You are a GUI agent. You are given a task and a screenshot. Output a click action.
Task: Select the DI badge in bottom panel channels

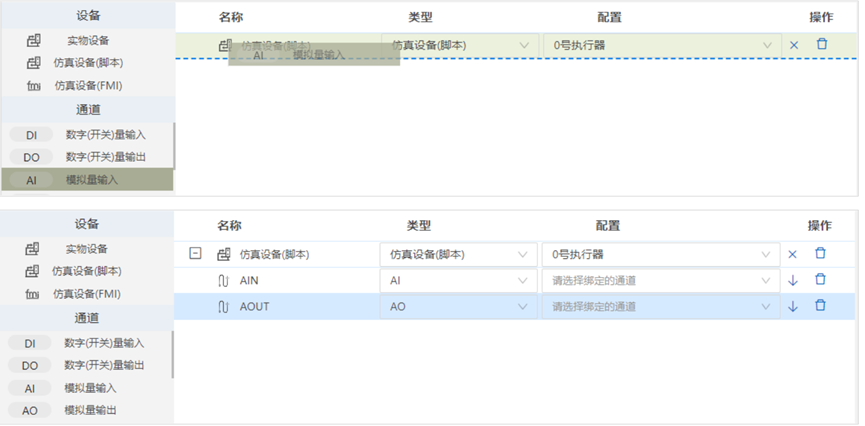click(x=30, y=343)
